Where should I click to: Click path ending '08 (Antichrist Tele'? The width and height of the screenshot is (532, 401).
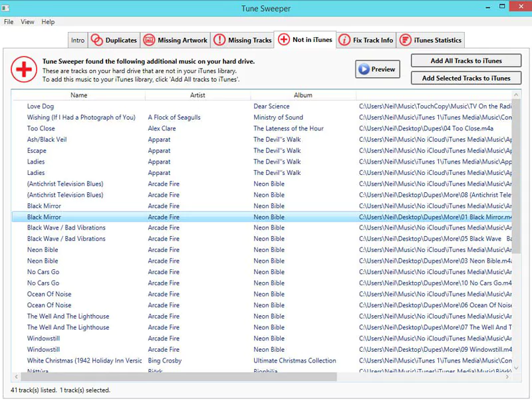[x=436, y=195]
